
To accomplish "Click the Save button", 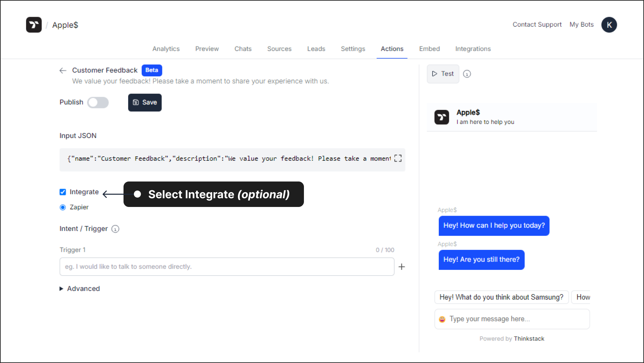I will (x=145, y=102).
